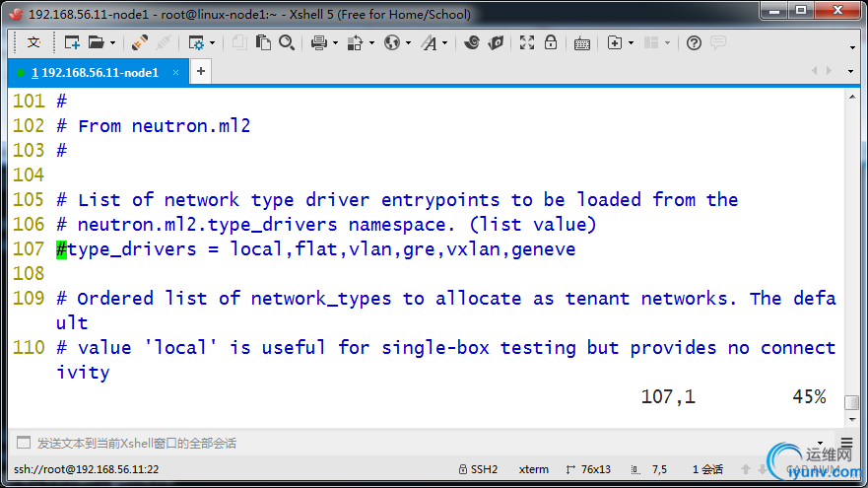Toggle full screen mode icon
868x488 pixels.
[x=527, y=42]
